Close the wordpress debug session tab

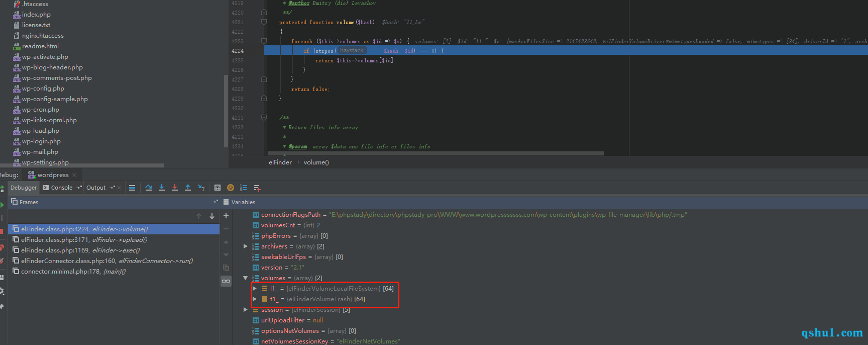coord(74,175)
